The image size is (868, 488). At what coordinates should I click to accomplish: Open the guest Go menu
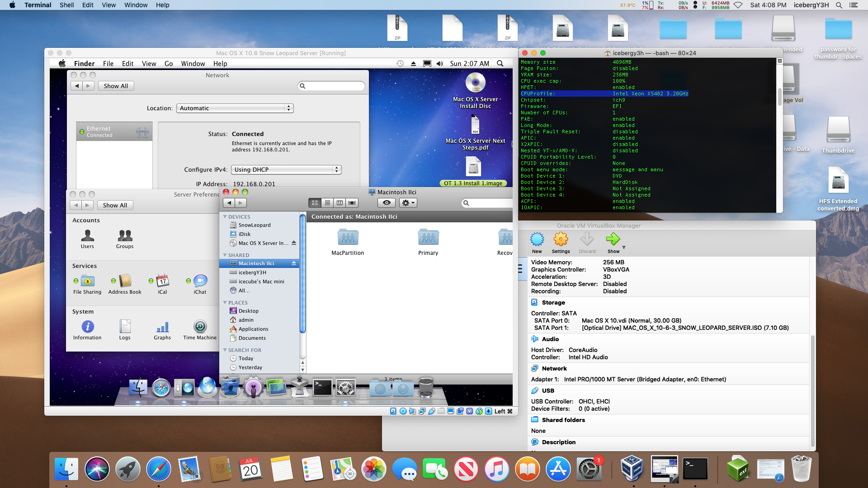[x=169, y=64]
